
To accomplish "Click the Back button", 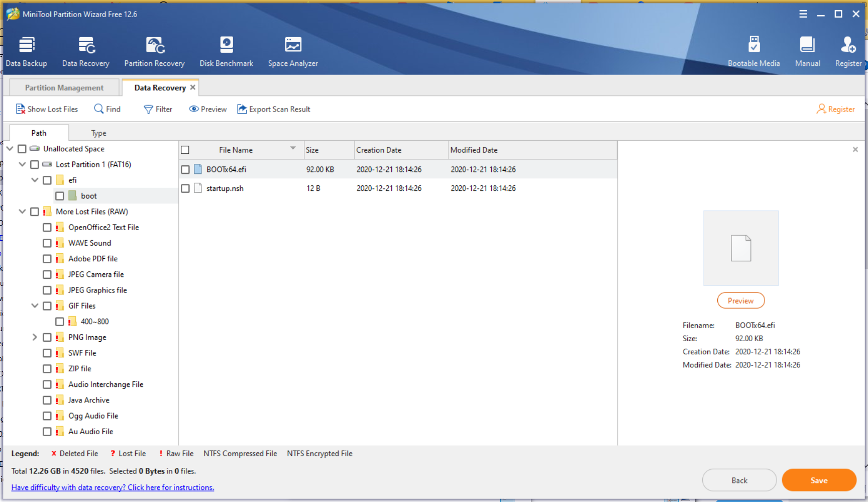I will click(739, 480).
